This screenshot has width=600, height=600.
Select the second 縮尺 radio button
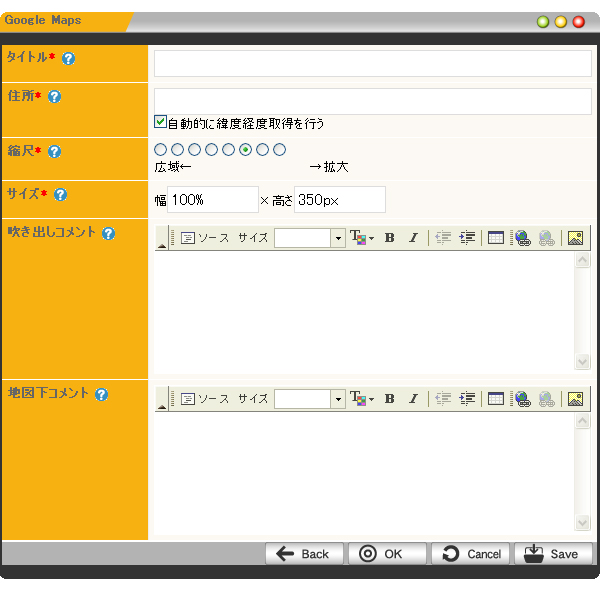click(x=178, y=150)
